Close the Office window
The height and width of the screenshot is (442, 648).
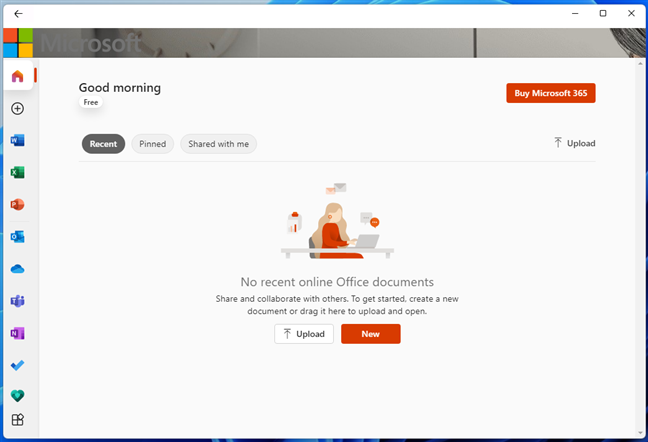[x=631, y=14]
